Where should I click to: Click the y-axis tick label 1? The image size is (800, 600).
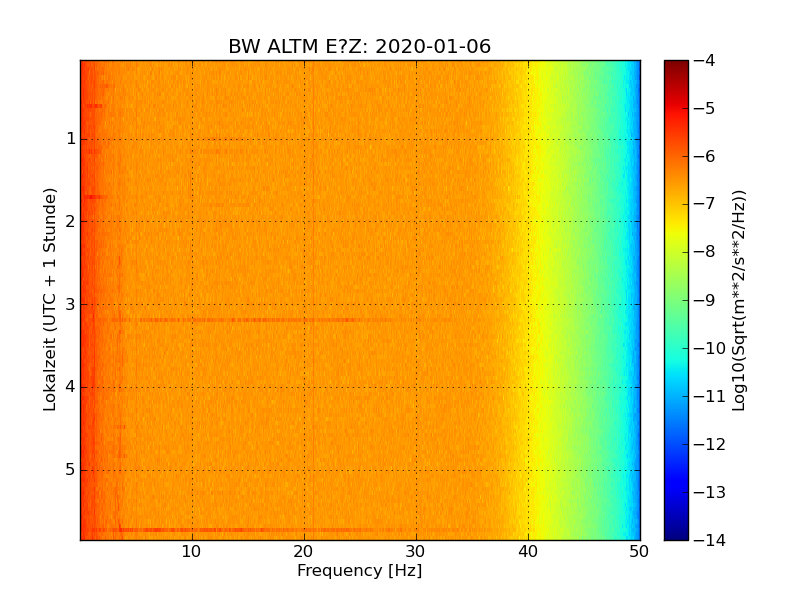(71, 139)
